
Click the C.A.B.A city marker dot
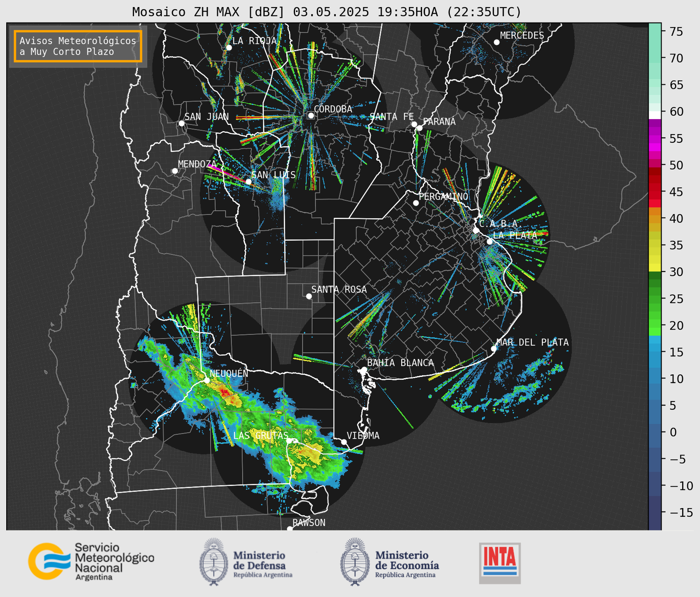476,230
